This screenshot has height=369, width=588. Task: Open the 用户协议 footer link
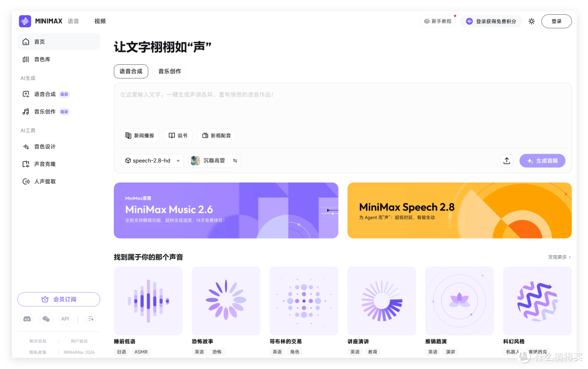pyautogui.click(x=79, y=341)
